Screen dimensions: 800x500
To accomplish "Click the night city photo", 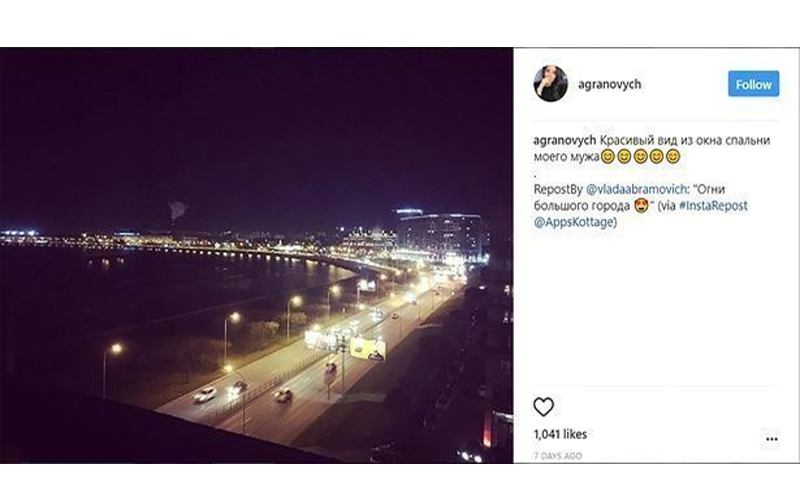I will click(x=256, y=255).
